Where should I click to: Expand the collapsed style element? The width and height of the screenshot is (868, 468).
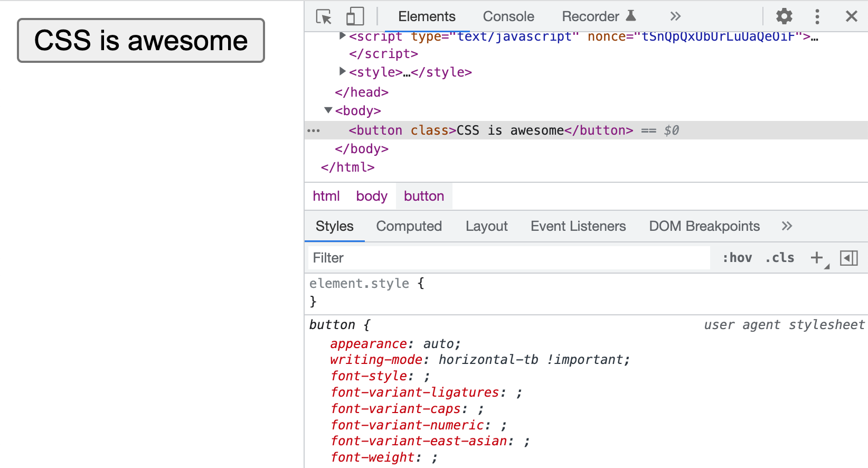click(x=343, y=71)
